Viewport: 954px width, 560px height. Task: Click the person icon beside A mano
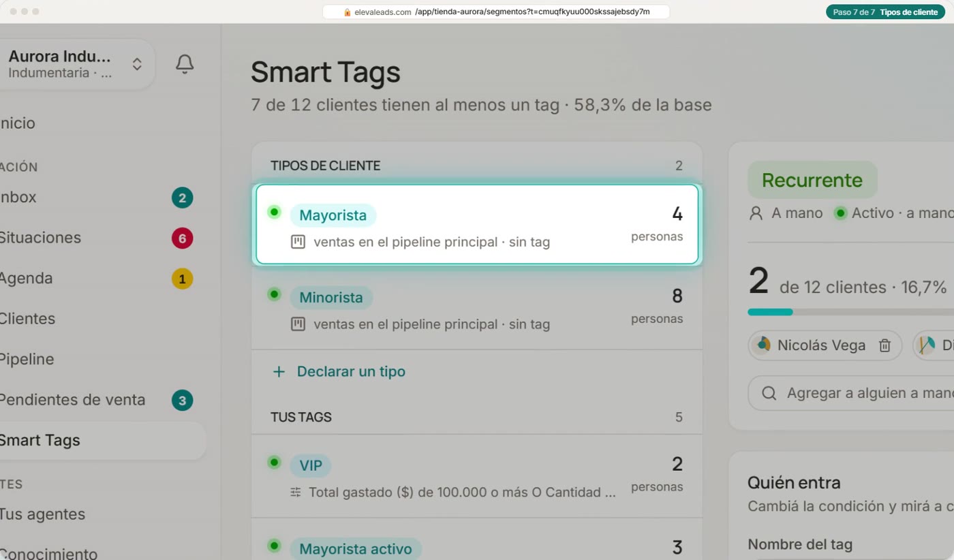click(756, 213)
